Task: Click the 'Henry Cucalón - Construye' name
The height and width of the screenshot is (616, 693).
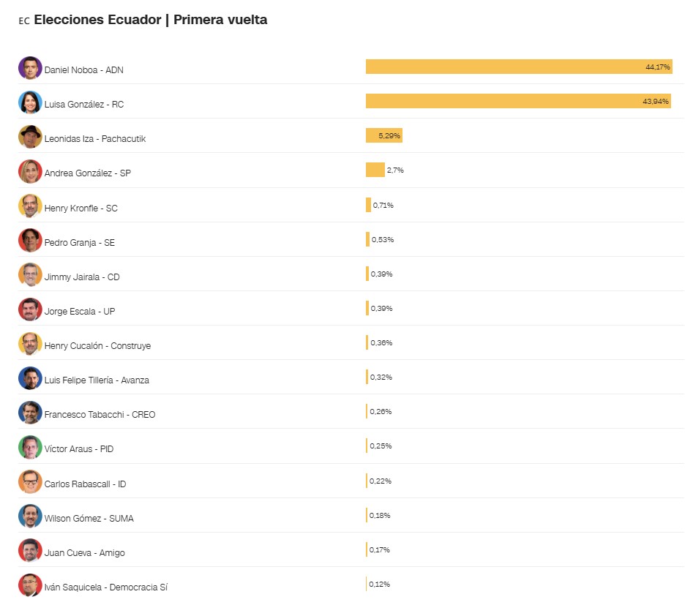Action: click(97, 345)
